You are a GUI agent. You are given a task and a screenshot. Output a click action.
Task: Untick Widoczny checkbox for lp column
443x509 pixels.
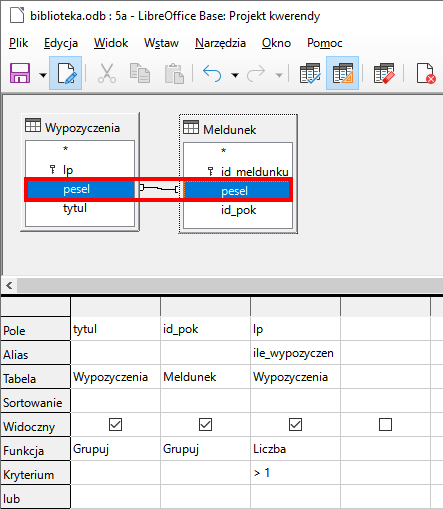pyautogui.click(x=295, y=425)
